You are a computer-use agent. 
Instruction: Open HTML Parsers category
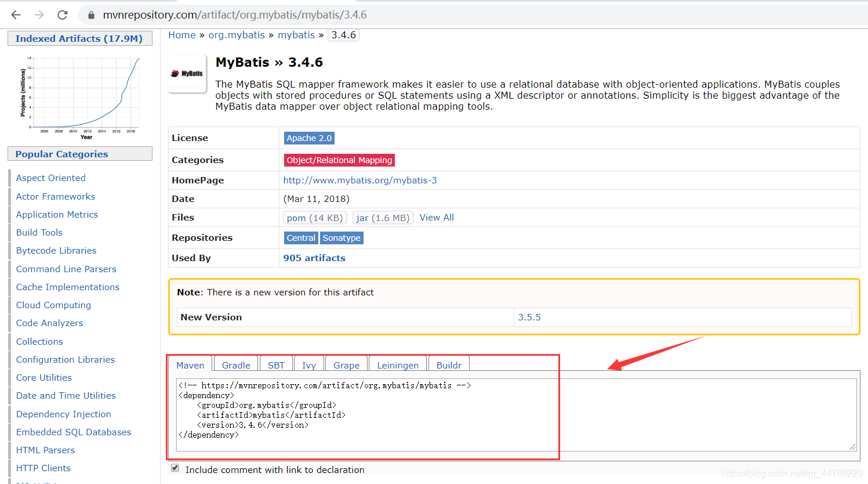[45, 450]
